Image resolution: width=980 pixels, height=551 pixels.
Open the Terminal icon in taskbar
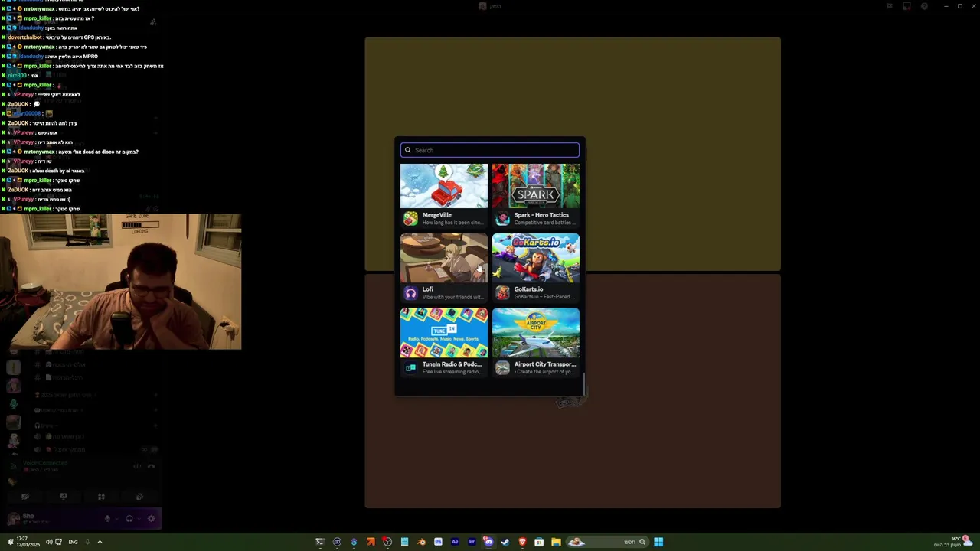coord(320,542)
